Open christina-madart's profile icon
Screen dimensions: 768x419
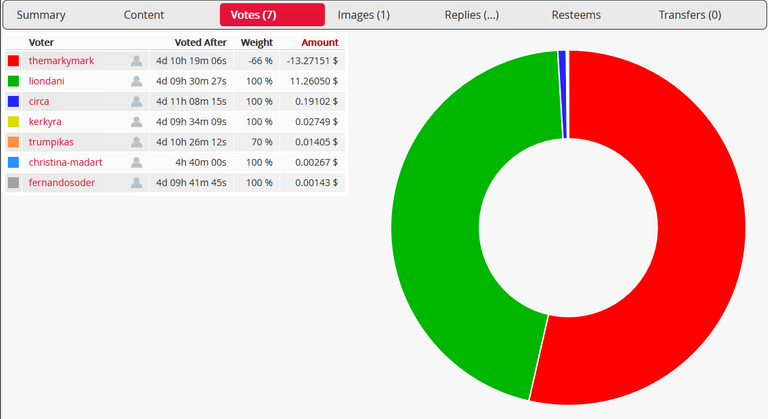(137, 162)
